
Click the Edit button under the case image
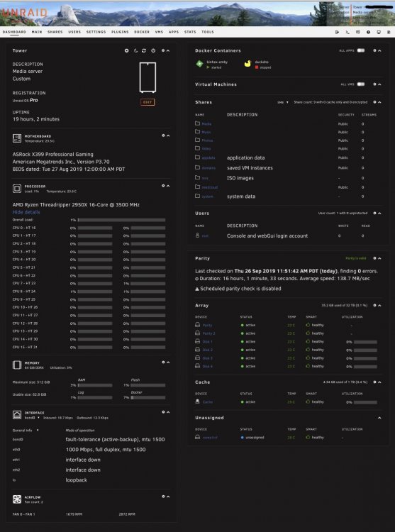148,102
